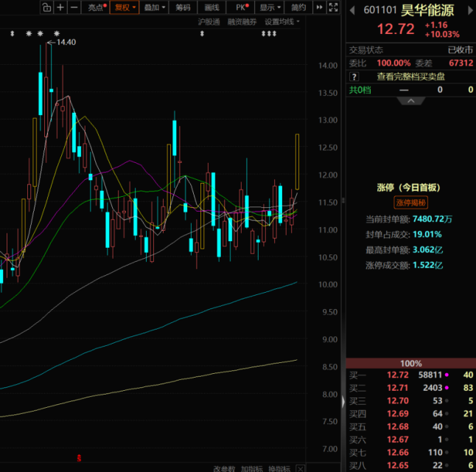Image resolution: width=476 pixels, height=472 pixels.
Task: Click the 14.00 price axis label
Action: [x=328, y=66]
